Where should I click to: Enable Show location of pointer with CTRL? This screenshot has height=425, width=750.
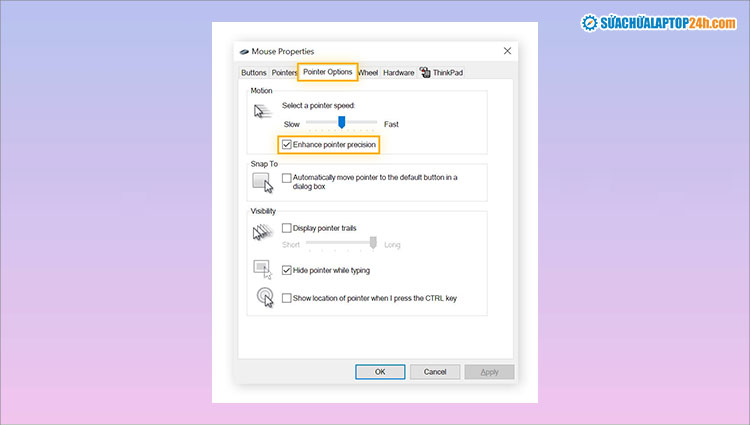287,298
